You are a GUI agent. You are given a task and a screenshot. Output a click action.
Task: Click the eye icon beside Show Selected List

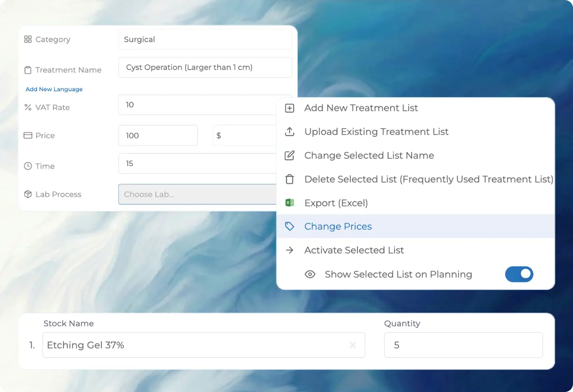[x=310, y=274]
